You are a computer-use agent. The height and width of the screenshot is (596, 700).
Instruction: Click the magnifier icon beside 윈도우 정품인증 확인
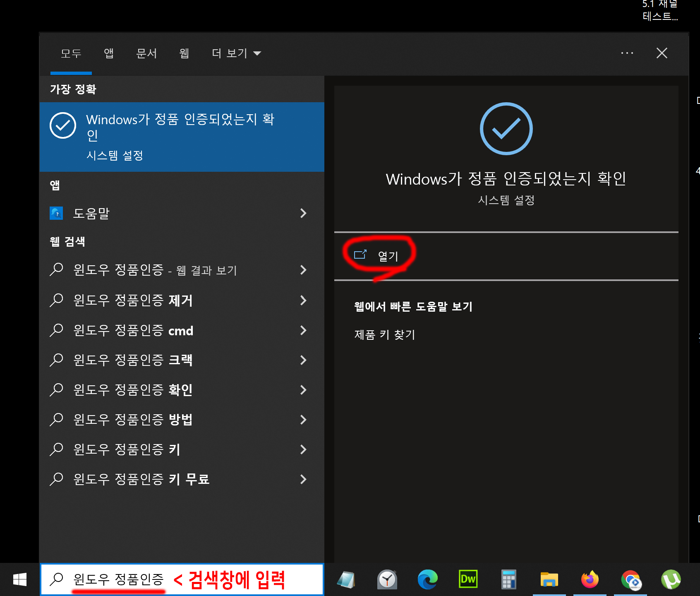pos(56,390)
